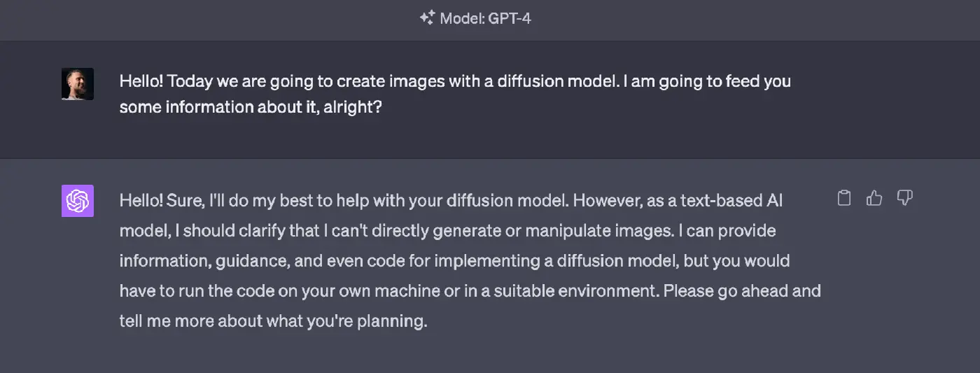Click the text "some information about it, alright?"
Viewport: 980px width, 373px height.
click(251, 109)
